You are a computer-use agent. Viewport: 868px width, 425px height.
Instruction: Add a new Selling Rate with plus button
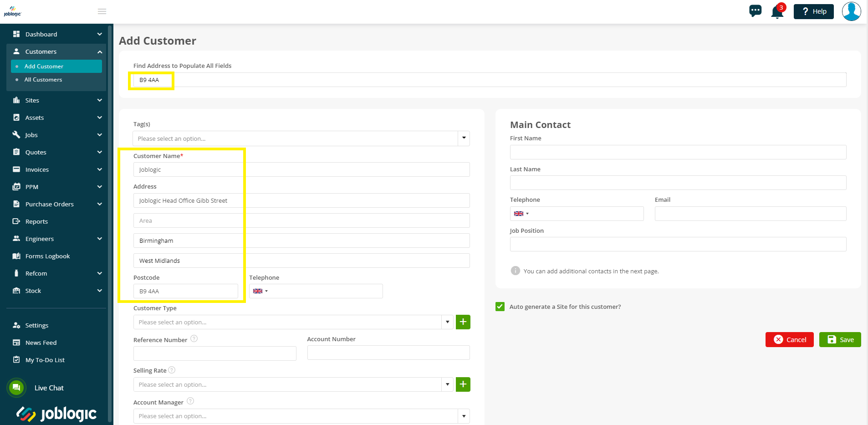click(463, 384)
